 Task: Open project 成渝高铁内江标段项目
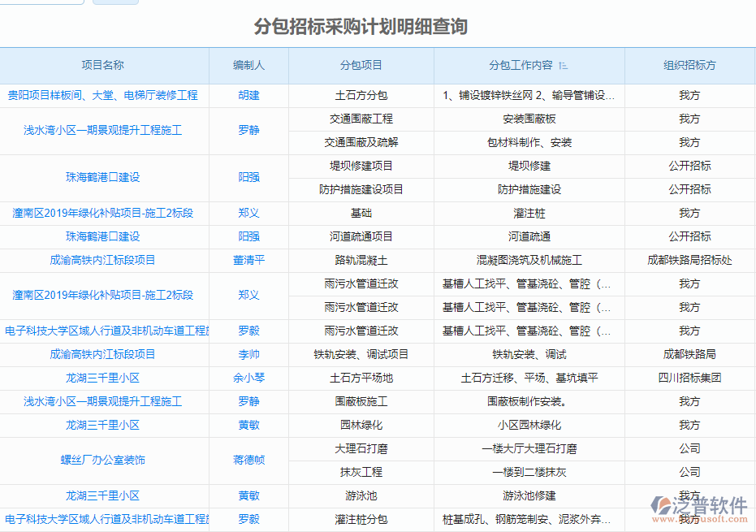[104, 261]
